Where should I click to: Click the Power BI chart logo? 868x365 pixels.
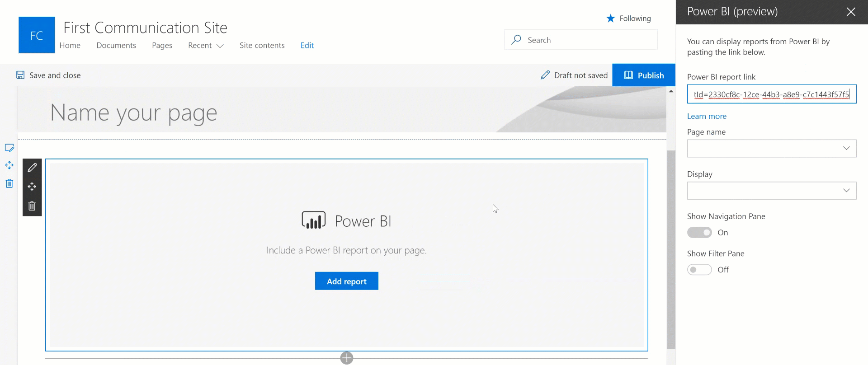coord(314,220)
